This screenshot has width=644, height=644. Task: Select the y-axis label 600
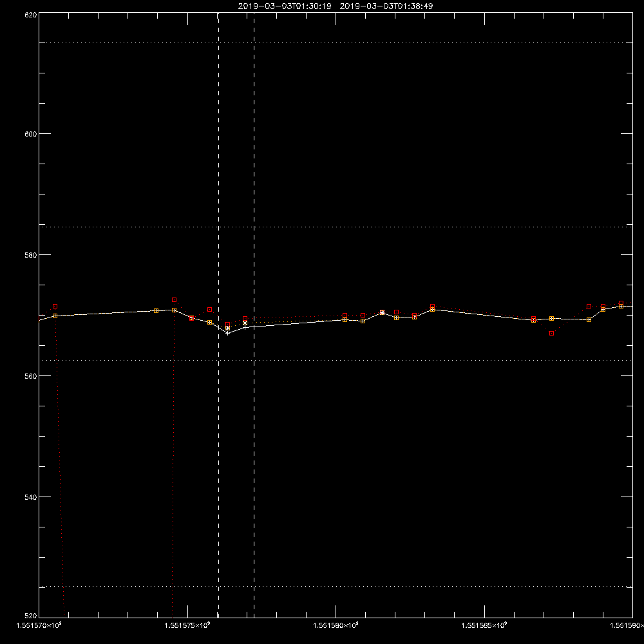click(31, 135)
